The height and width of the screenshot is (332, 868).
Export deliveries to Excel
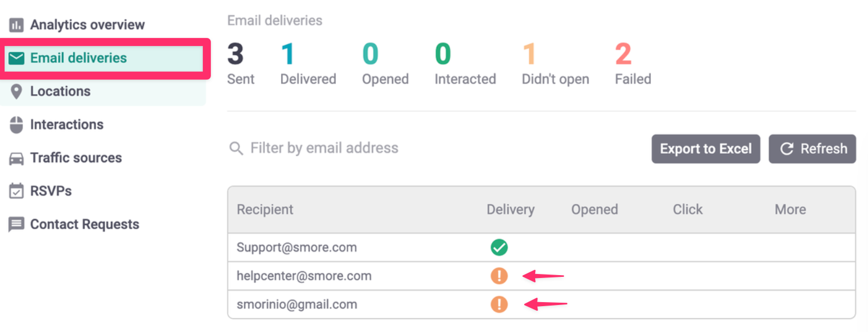point(705,149)
